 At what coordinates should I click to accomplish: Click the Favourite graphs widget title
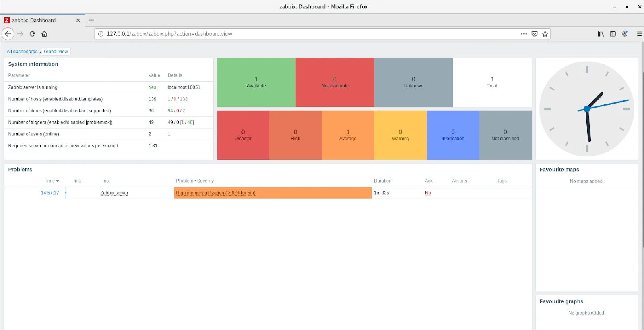click(561, 301)
